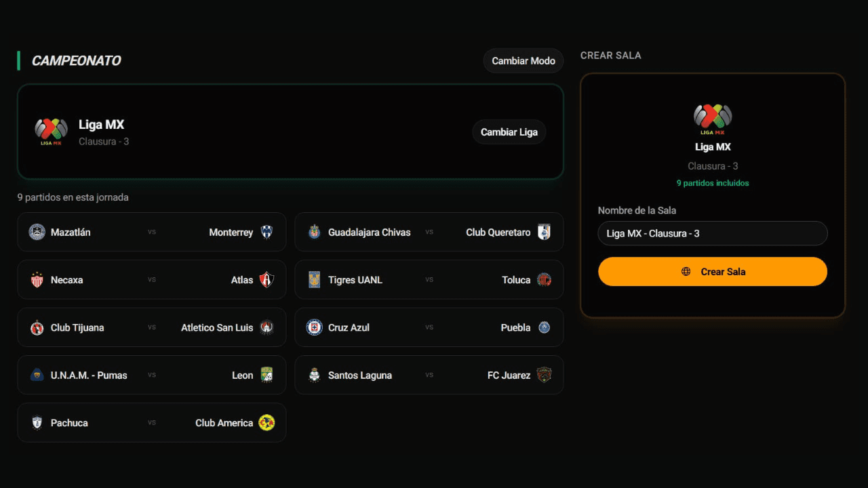Click the Club Tijuana team name
868x488 pixels.
point(77,328)
